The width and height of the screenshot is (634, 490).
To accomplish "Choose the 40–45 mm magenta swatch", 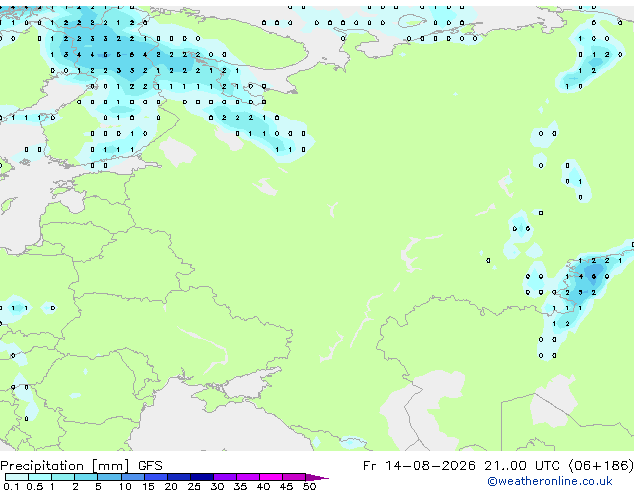I will [x=271, y=477].
